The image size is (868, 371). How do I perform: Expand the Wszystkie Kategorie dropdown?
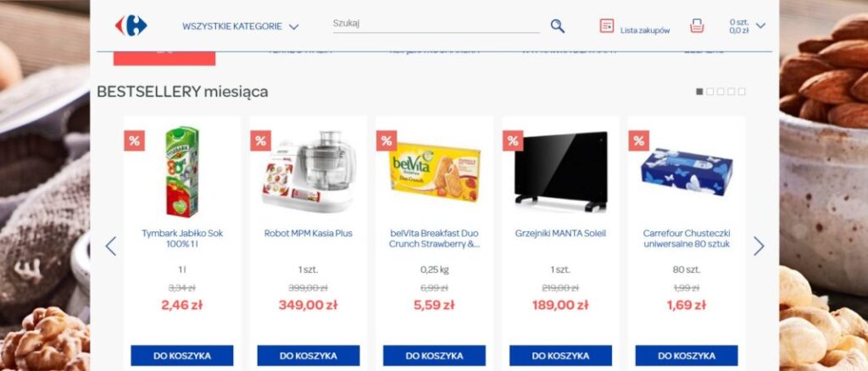pyautogui.click(x=240, y=26)
